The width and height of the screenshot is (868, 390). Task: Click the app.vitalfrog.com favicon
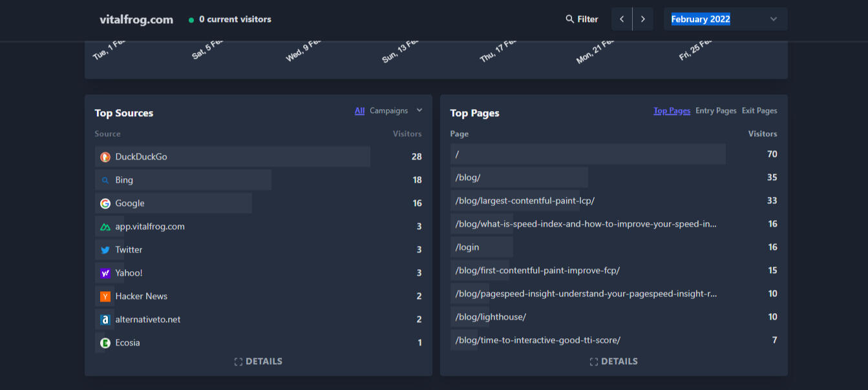click(105, 227)
